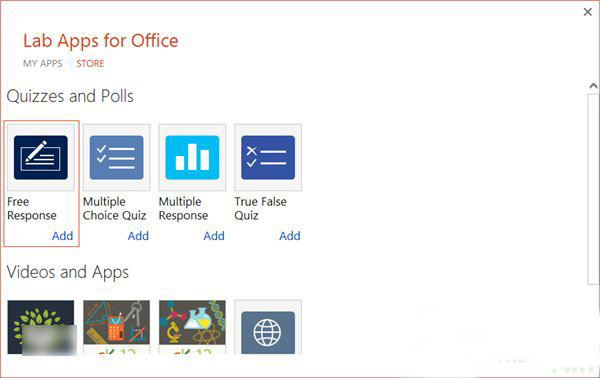600x378 pixels.
Task: Click the Lab Apps for Office title
Action: coord(101,41)
